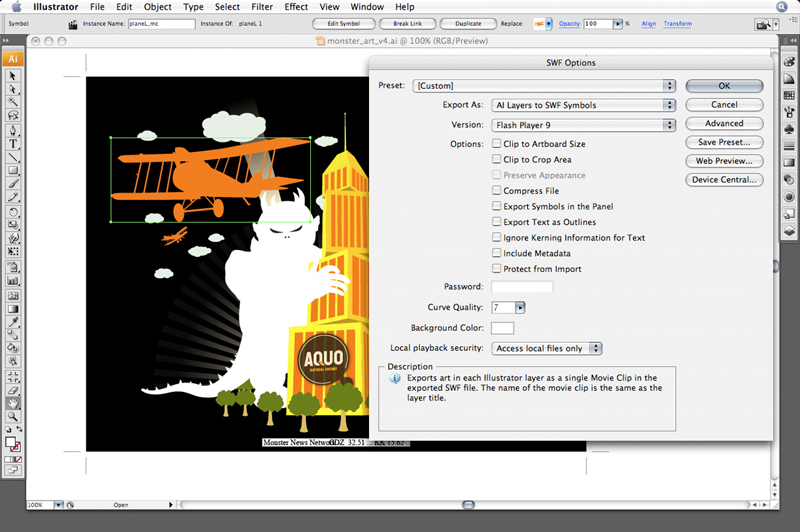The height and width of the screenshot is (532, 800).
Task: Click the Background Color swatch
Action: pyautogui.click(x=502, y=328)
